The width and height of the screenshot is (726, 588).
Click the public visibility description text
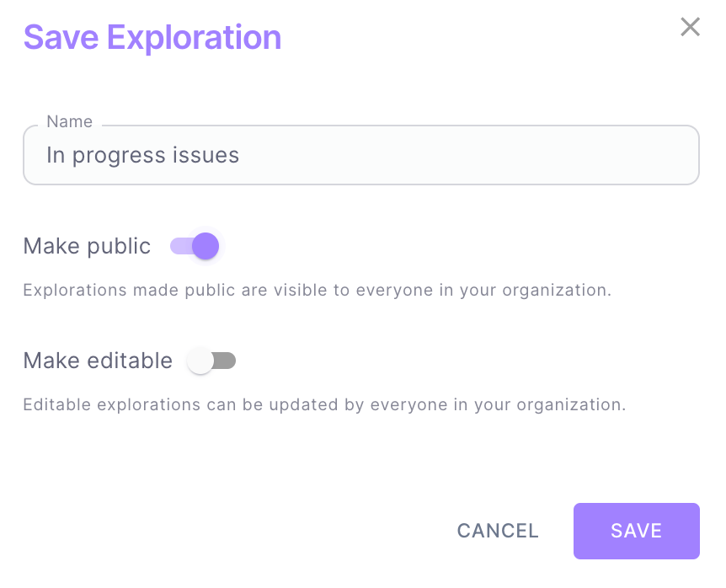coord(317,291)
